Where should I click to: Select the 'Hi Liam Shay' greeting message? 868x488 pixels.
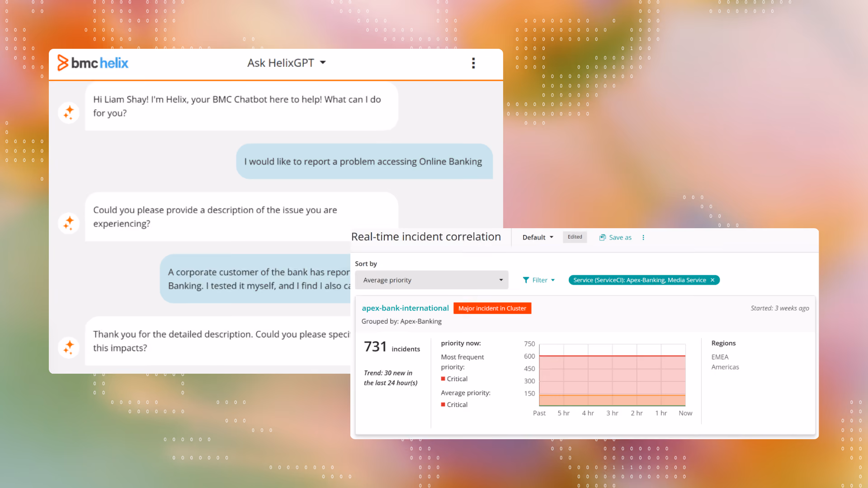point(241,106)
